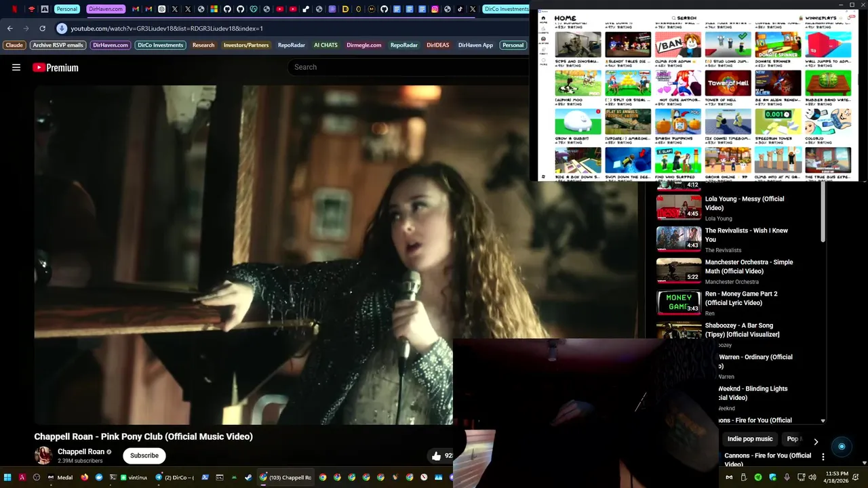The height and width of the screenshot is (488, 868).
Task: Subscribe to Chappell Roan channel
Action: (144, 455)
